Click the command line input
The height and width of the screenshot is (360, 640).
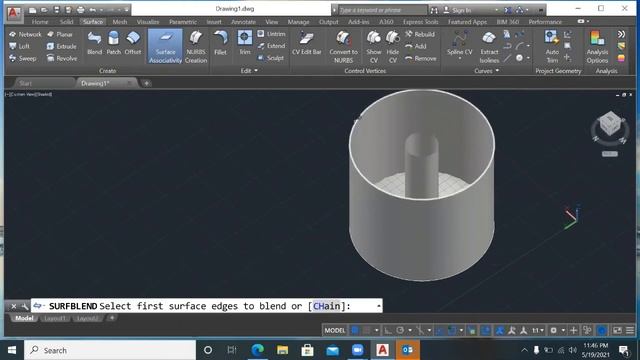click(x=207, y=306)
